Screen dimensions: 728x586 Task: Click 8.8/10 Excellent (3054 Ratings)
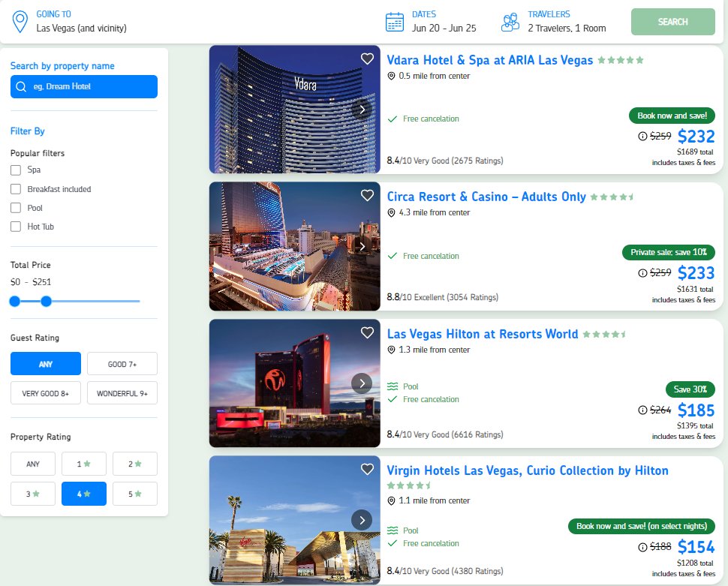[x=443, y=297]
